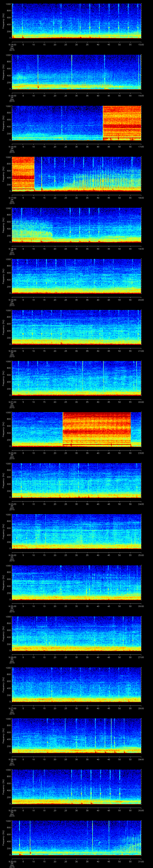Click the "9:16:00" start time label
This screenshot has width=153, height=868.
[x=12, y=147]
